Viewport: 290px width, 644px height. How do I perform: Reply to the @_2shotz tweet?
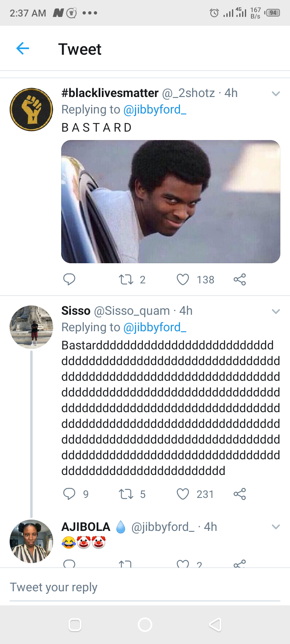[x=69, y=279]
